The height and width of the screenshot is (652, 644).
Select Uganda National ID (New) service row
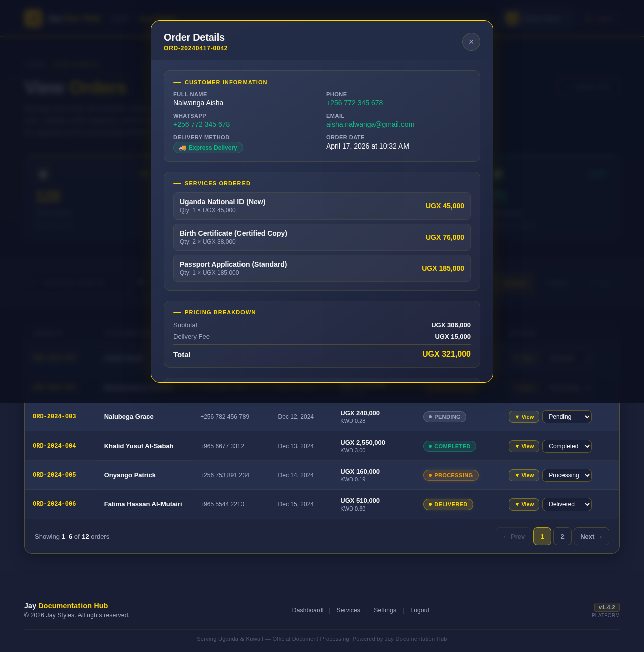pyautogui.click(x=322, y=206)
